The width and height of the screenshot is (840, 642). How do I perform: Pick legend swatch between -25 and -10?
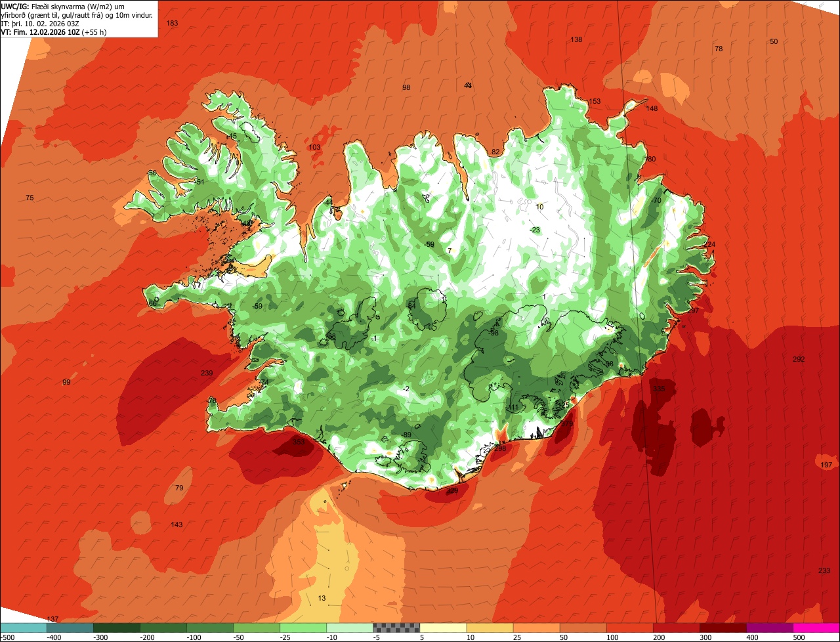[x=303, y=628]
